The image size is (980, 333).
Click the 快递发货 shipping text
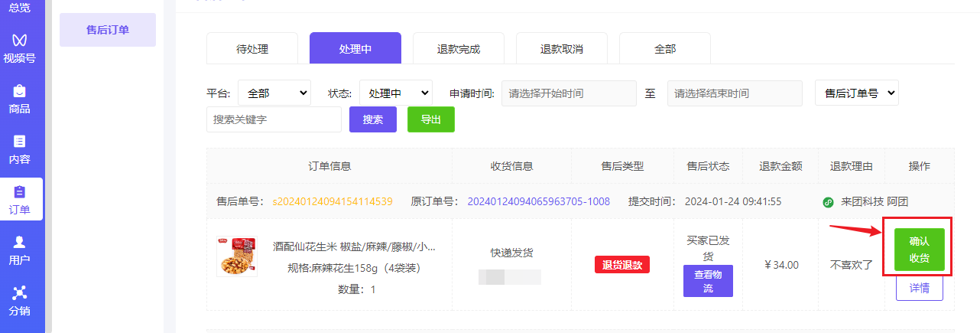(511, 253)
